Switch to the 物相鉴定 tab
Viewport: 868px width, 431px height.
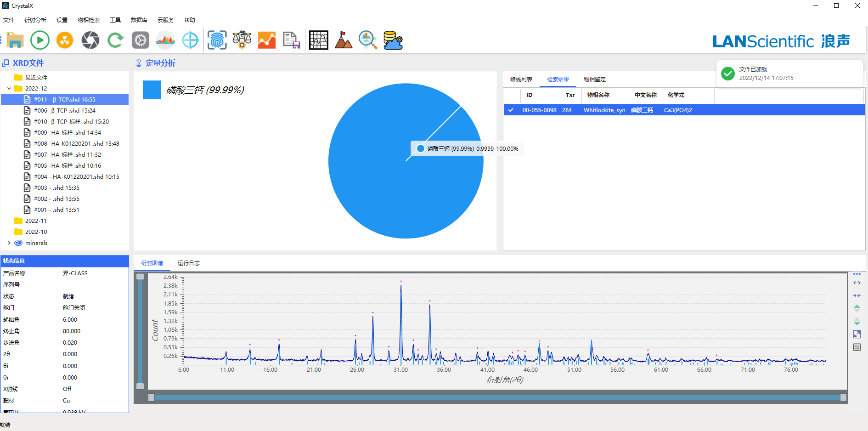(594, 79)
